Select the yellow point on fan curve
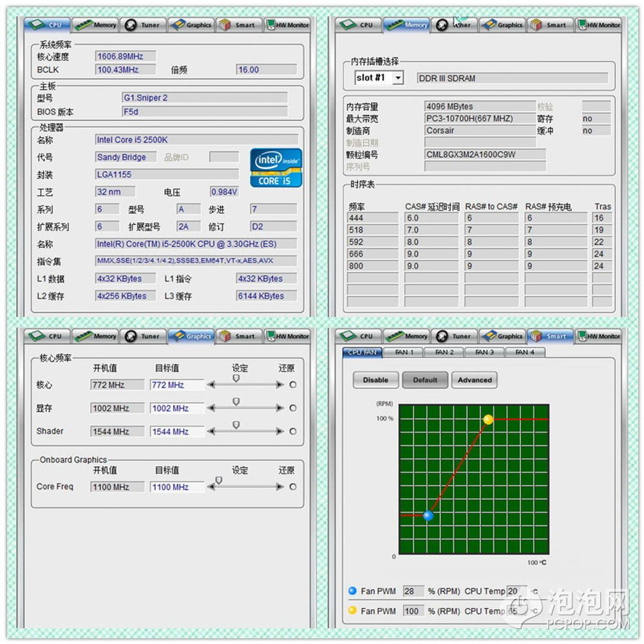 488,419
